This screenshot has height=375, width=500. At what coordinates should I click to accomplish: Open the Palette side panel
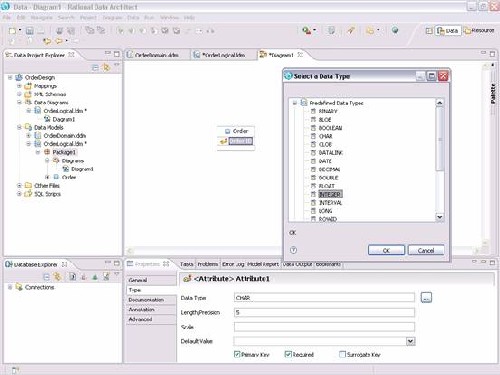pyautogui.click(x=493, y=93)
